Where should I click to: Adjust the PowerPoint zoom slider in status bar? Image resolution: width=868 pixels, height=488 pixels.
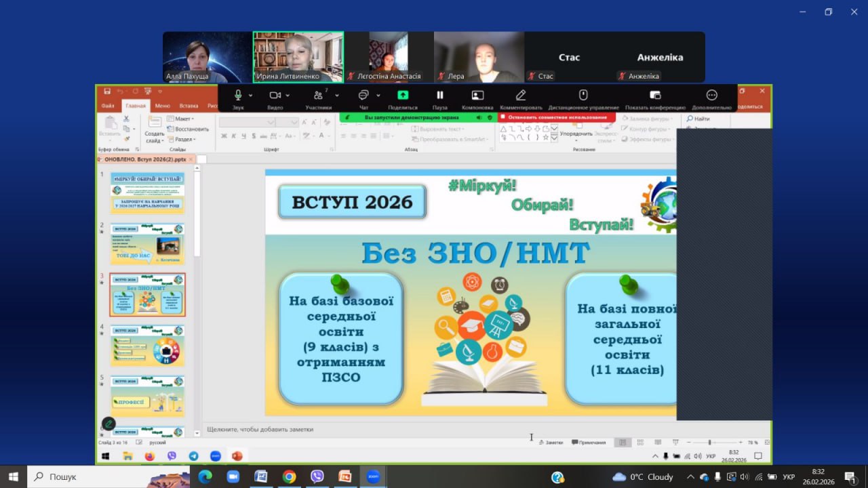pyautogui.click(x=709, y=443)
